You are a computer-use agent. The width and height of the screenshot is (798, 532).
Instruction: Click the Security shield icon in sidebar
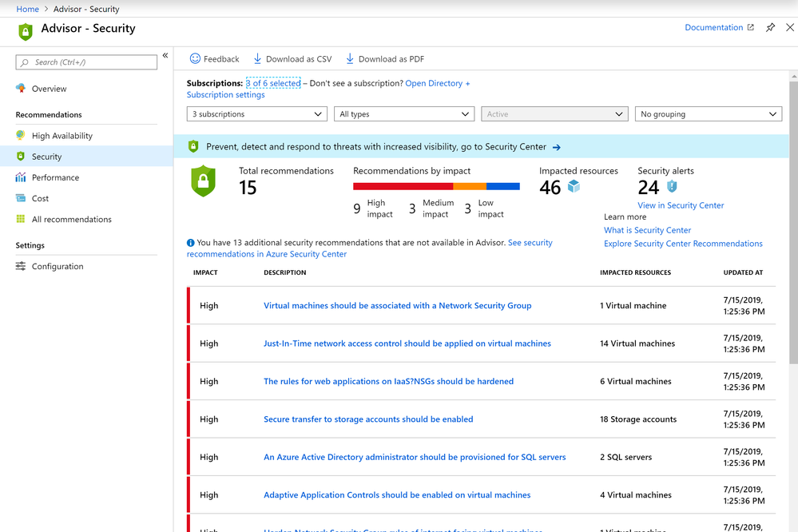click(x=20, y=157)
